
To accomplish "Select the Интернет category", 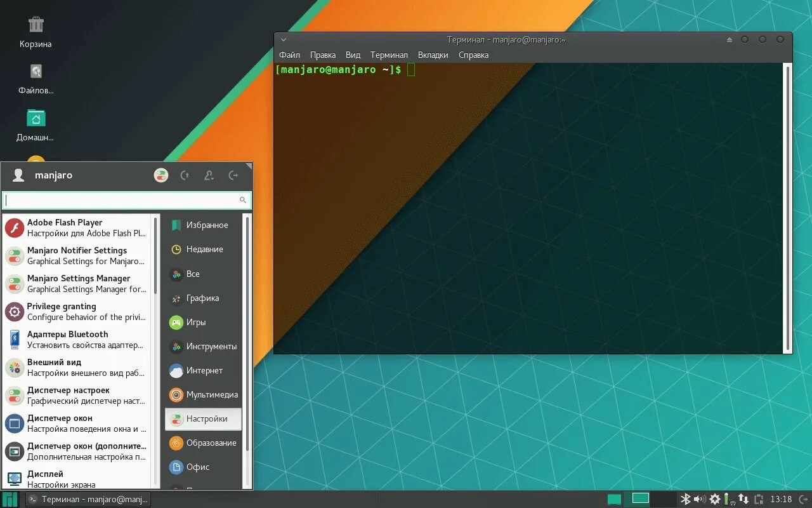I will 203,370.
